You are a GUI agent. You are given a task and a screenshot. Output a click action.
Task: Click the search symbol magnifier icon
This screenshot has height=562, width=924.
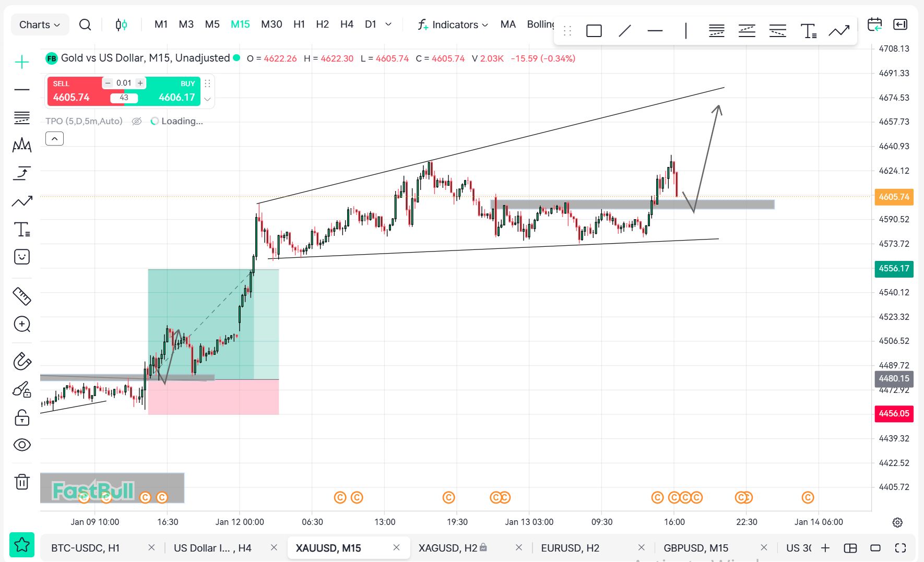[x=85, y=25]
